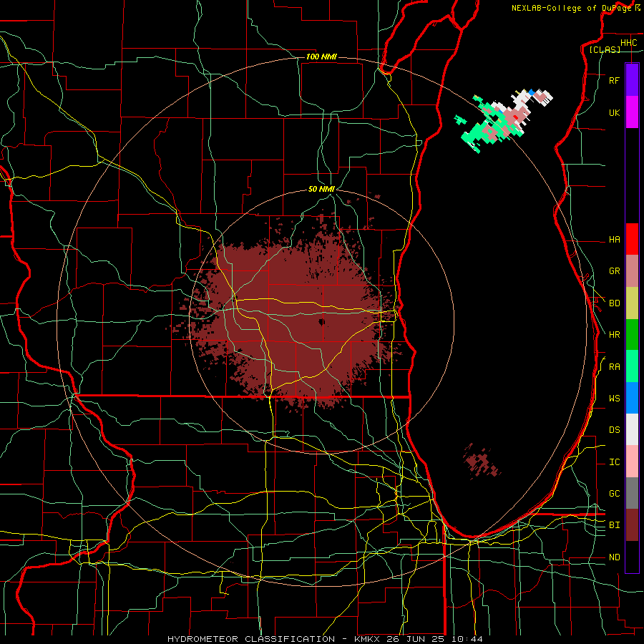Click the GR legend label
644x644 pixels.
(x=614, y=271)
